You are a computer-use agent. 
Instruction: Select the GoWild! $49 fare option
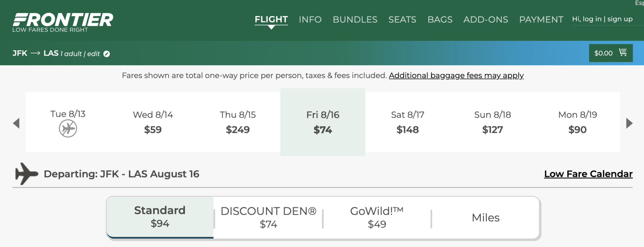(x=376, y=217)
